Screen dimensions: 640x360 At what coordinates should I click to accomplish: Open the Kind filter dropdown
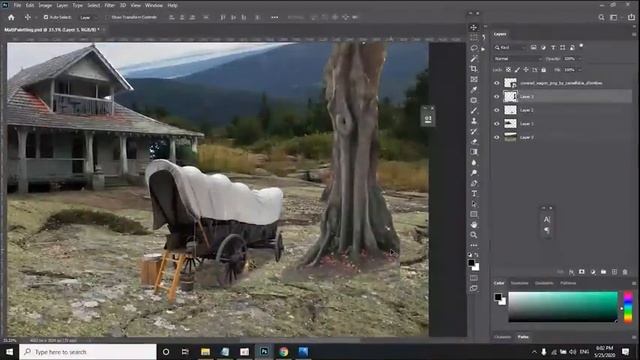coord(510,48)
